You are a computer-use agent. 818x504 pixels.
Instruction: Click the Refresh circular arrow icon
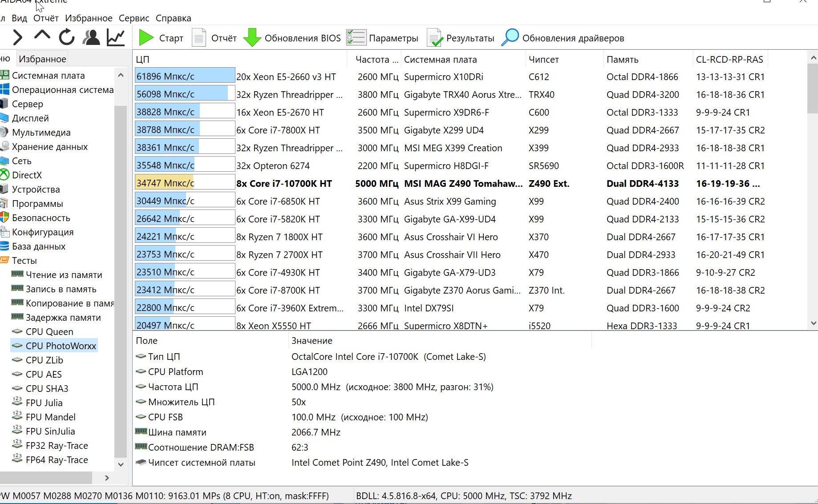point(67,37)
